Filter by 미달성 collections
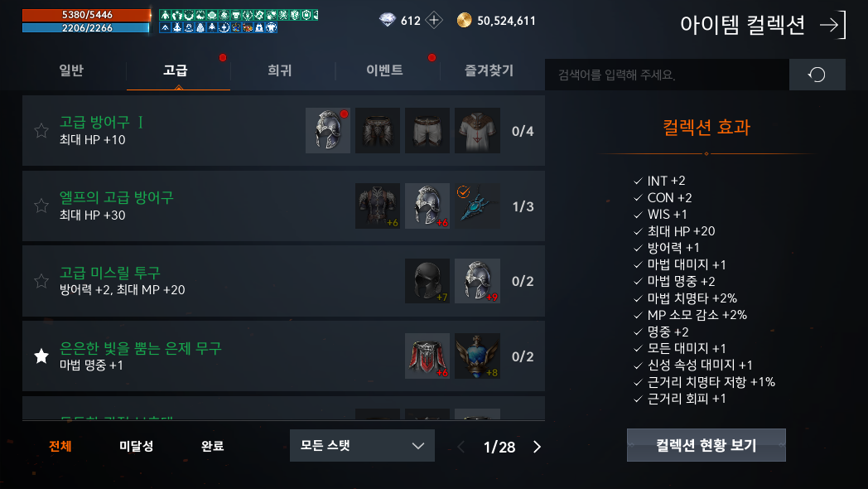 136,446
